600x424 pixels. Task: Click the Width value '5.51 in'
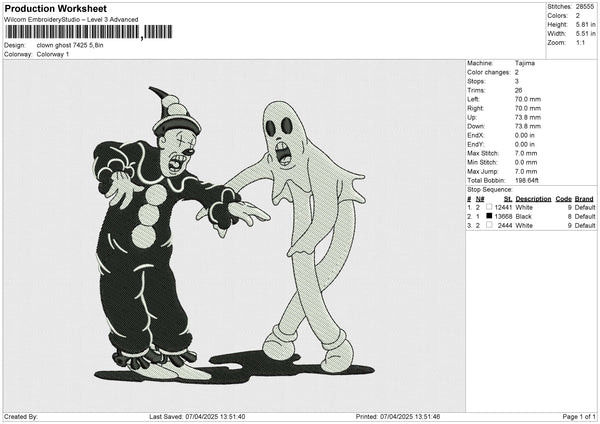click(585, 34)
